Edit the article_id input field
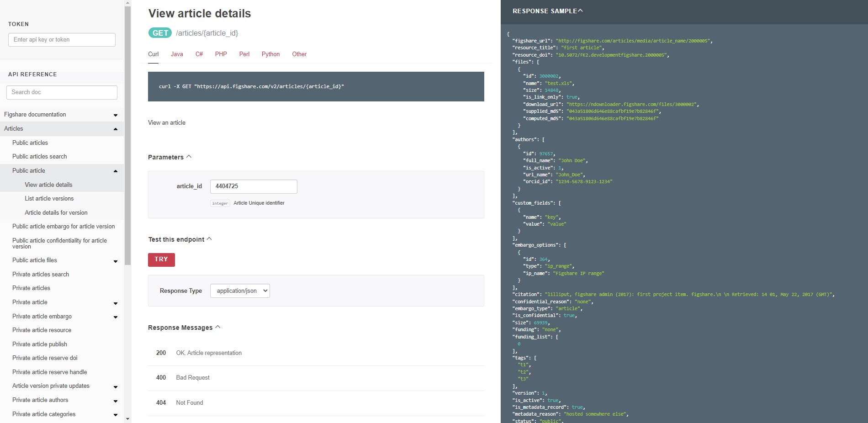The image size is (868, 423). coord(254,186)
